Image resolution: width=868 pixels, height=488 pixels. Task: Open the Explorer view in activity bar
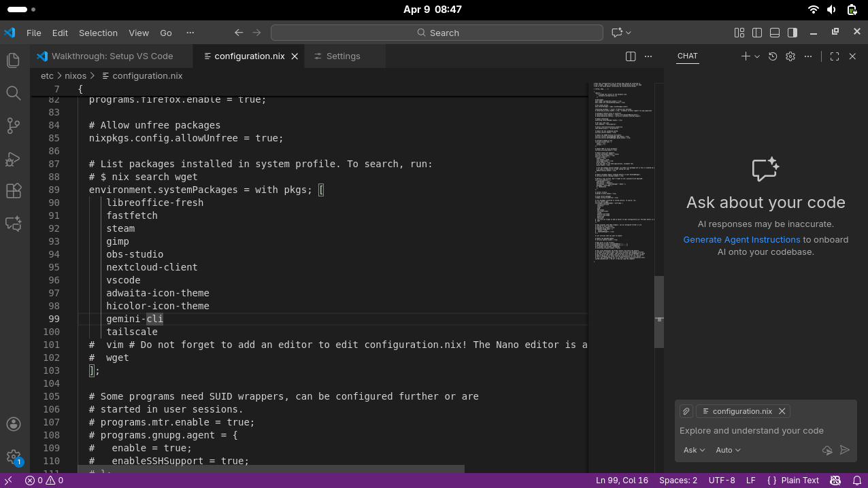pyautogui.click(x=13, y=60)
